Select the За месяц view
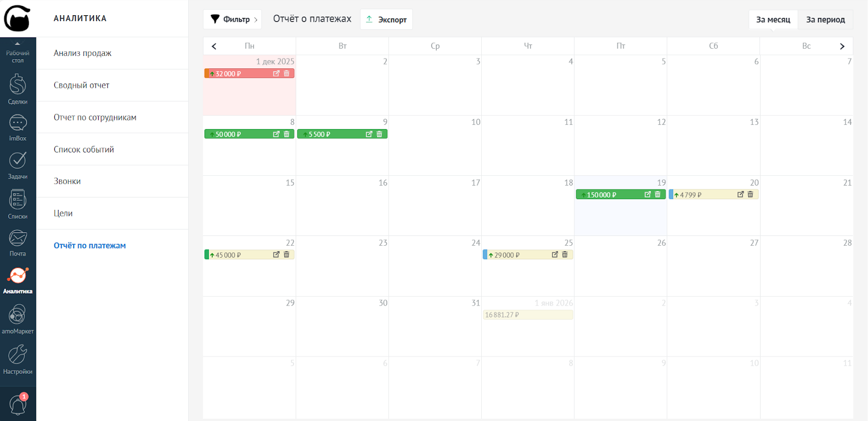Viewport: 868px width, 421px height. click(773, 20)
